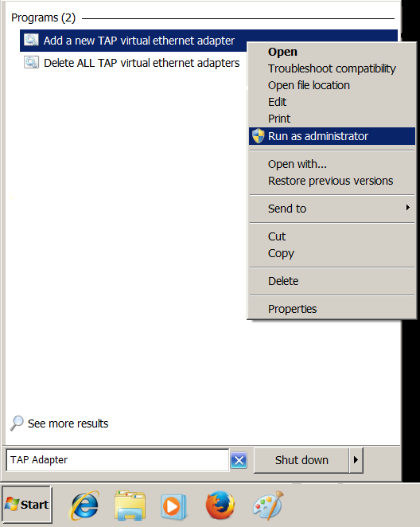
Task: Clear the search box with the X icon
Action: click(x=239, y=460)
